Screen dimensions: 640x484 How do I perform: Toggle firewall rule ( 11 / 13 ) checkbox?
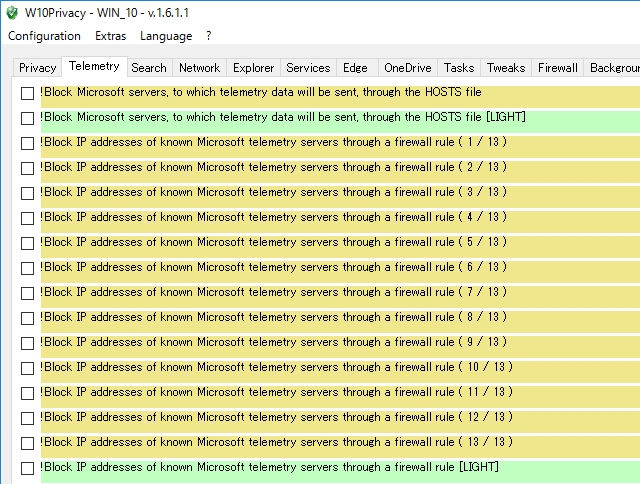(27, 393)
